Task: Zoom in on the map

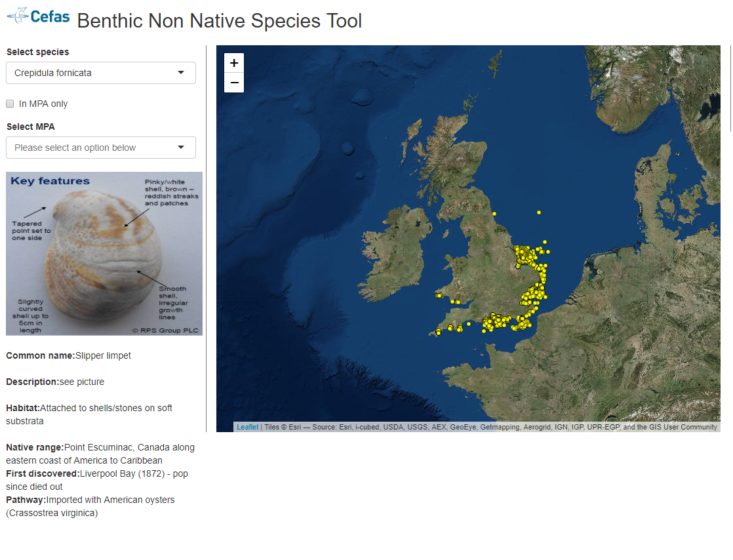Action: click(x=234, y=63)
